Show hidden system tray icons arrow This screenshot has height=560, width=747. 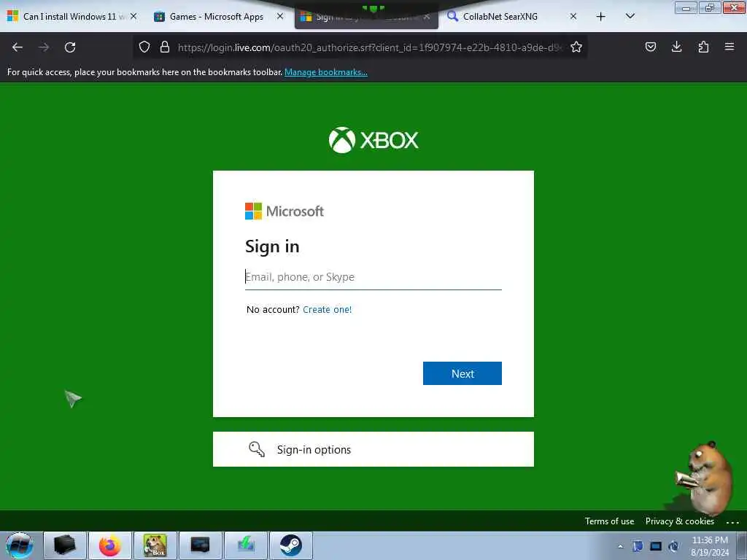[x=620, y=547]
